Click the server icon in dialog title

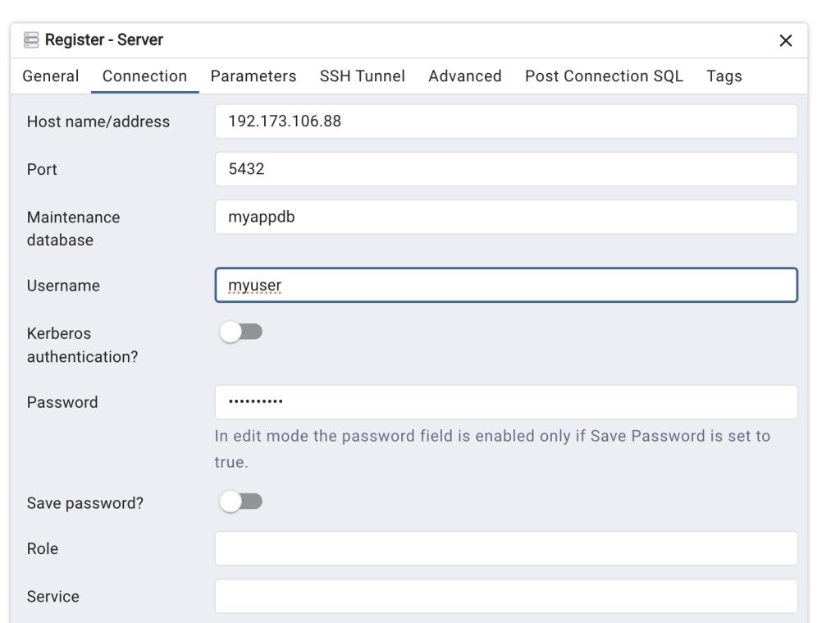click(x=31, y=40)
